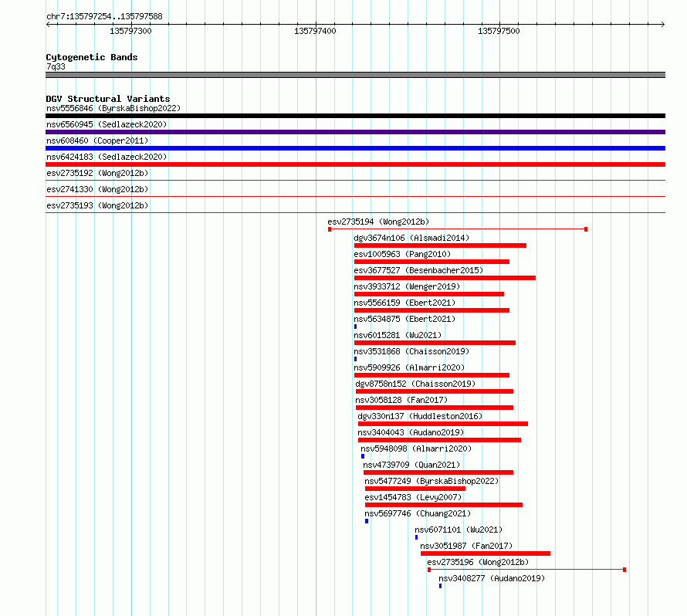Click the red nsv3933712 variant bar

429,294
